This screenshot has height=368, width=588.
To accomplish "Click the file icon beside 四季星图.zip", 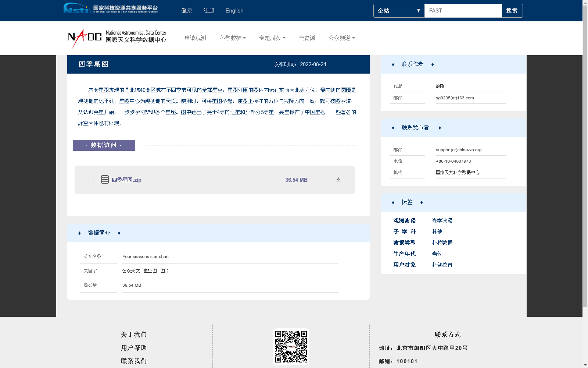I will click(105, 180).
